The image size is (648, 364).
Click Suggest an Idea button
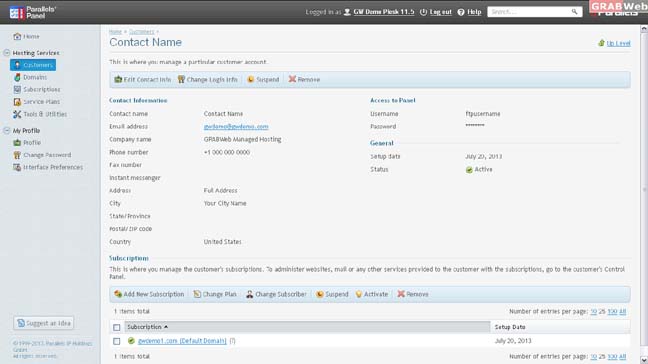point(44,323)
